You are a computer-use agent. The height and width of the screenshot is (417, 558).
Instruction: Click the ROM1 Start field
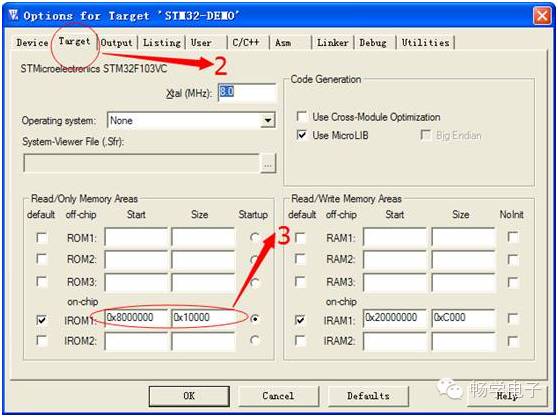coord(136,237)
